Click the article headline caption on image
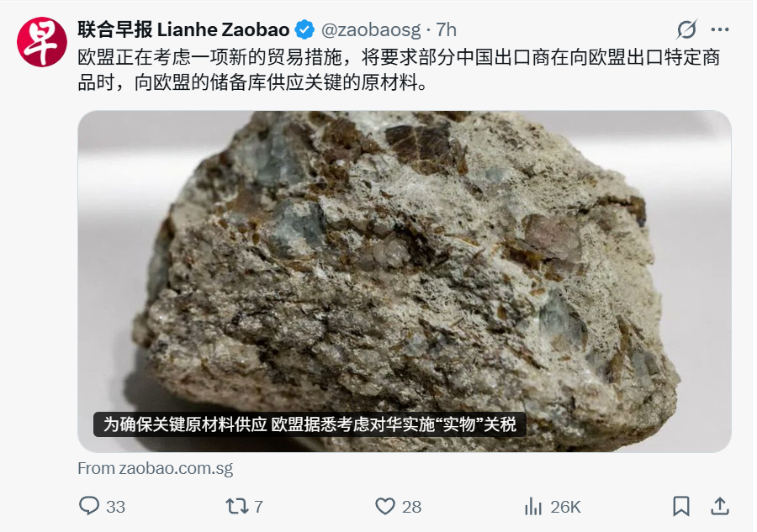 (310, 424)
